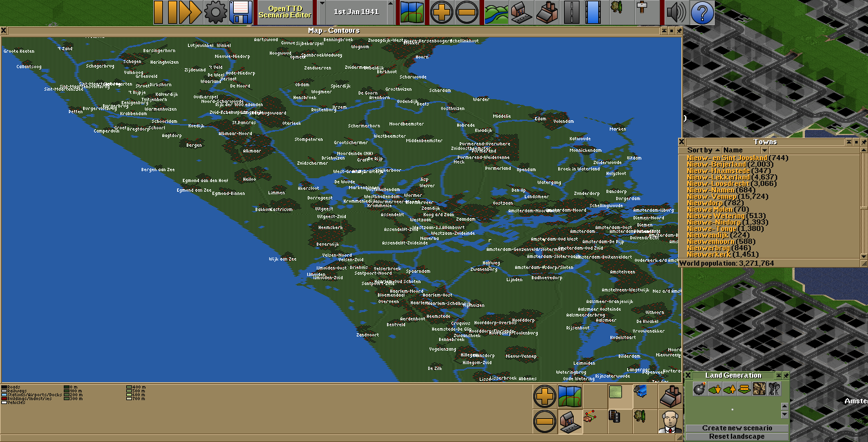Open game options gear icon
Image resolution: width=868 pixels, height=442 pixels.
(215, 12)
